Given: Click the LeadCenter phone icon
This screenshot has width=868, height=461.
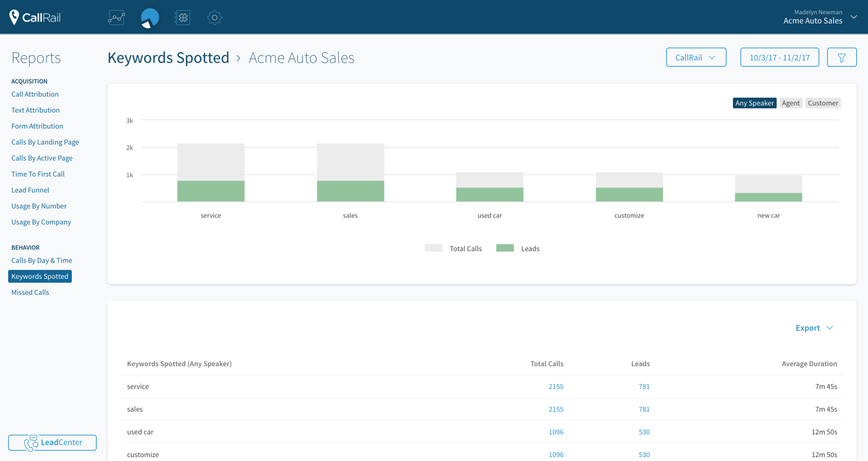Looking at the screenshot, I should pyautogui.click(x=31, y=443).
